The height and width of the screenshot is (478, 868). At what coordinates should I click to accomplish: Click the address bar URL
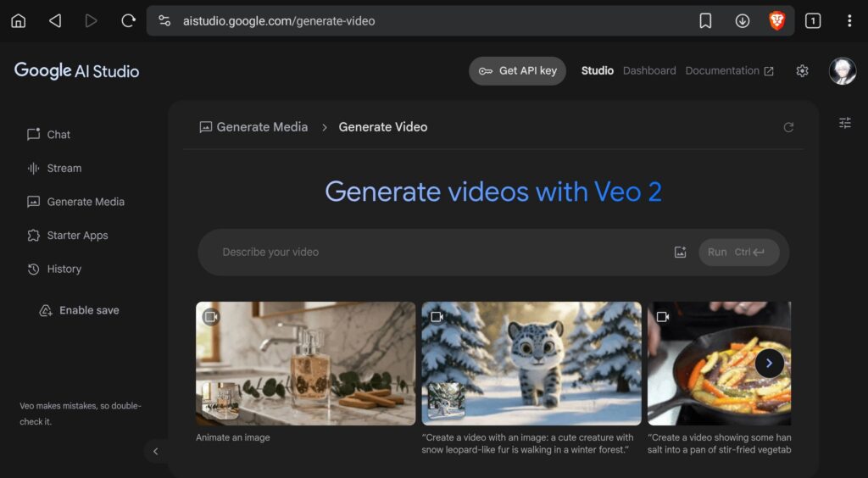pyautogui.click(x=279, y=21)
